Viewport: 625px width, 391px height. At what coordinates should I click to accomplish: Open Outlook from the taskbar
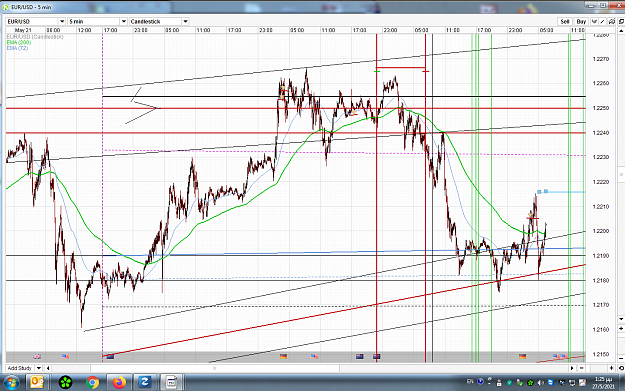tap(37, 383)
